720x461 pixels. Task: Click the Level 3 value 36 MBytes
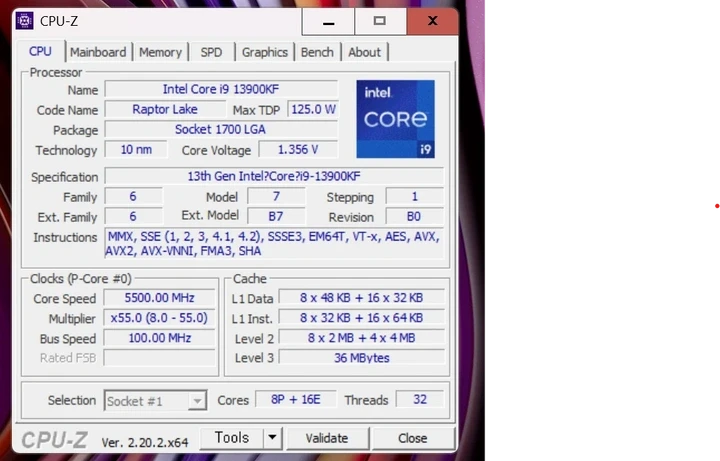click(361, 358)
